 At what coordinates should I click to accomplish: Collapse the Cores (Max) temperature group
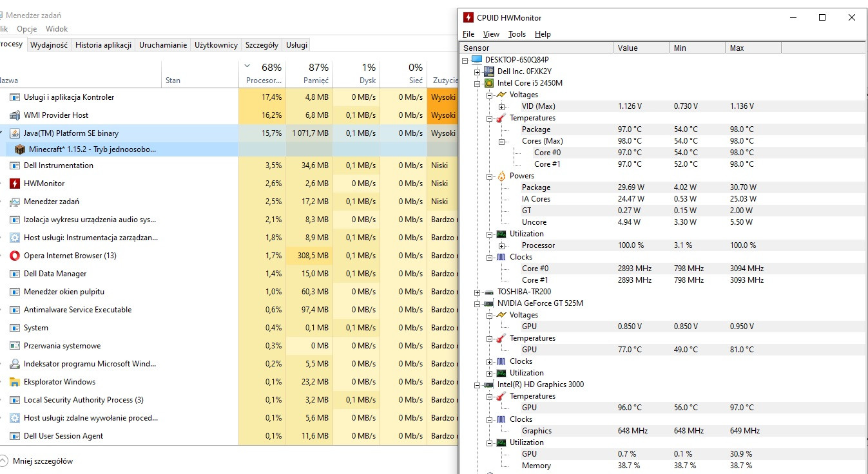coord(502,141)
